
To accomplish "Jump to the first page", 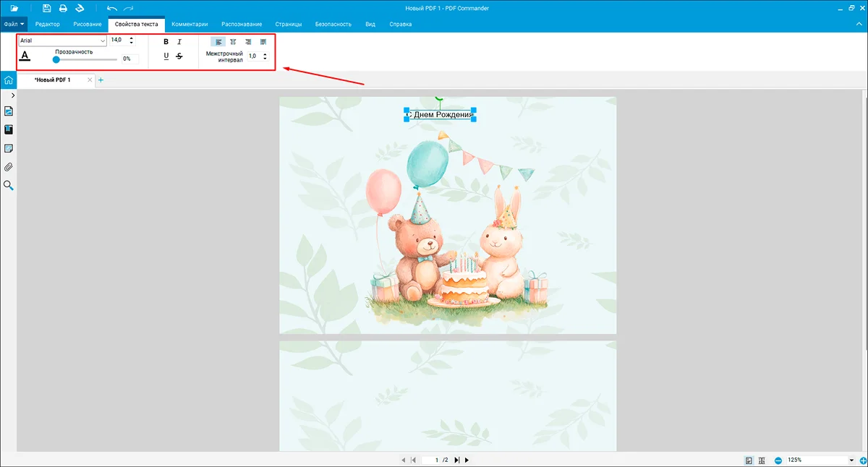I will pos(413,460).
